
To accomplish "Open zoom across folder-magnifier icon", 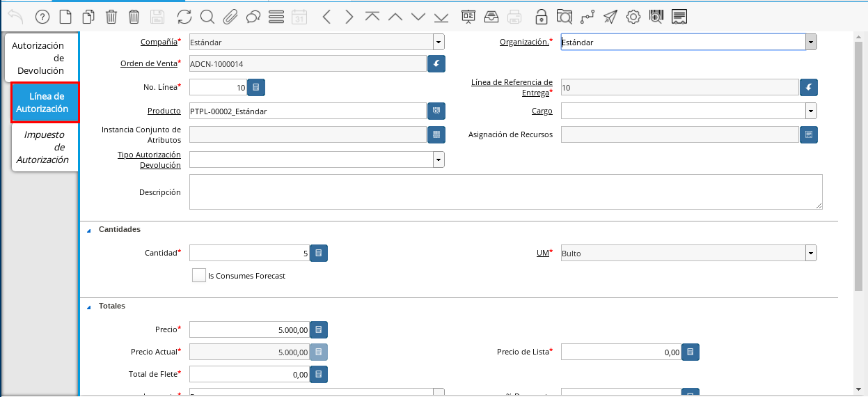I will pyautogui.click(x=565, y=16).
